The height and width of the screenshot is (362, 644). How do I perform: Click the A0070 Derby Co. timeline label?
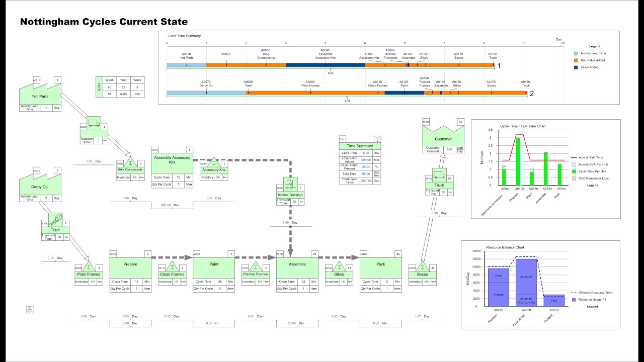206,84
